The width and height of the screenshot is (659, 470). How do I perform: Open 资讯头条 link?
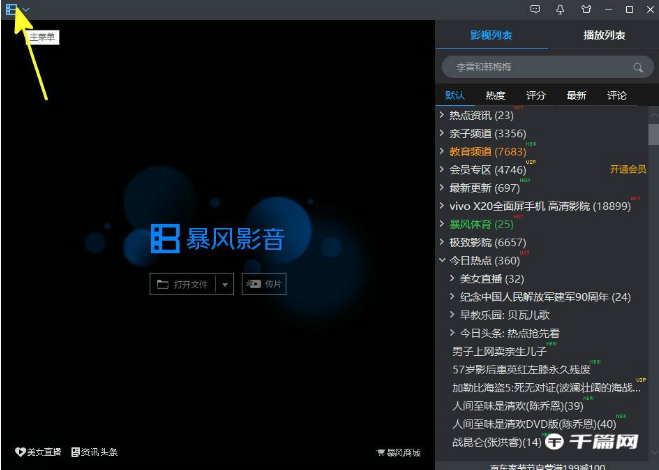(x=95, y=452)
